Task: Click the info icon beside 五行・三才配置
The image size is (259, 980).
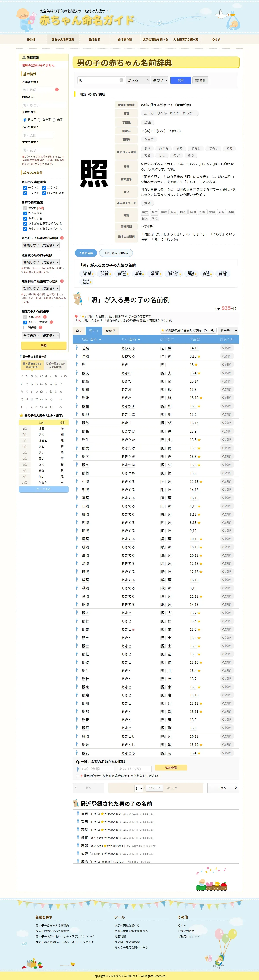Action: tap(51, 322)
